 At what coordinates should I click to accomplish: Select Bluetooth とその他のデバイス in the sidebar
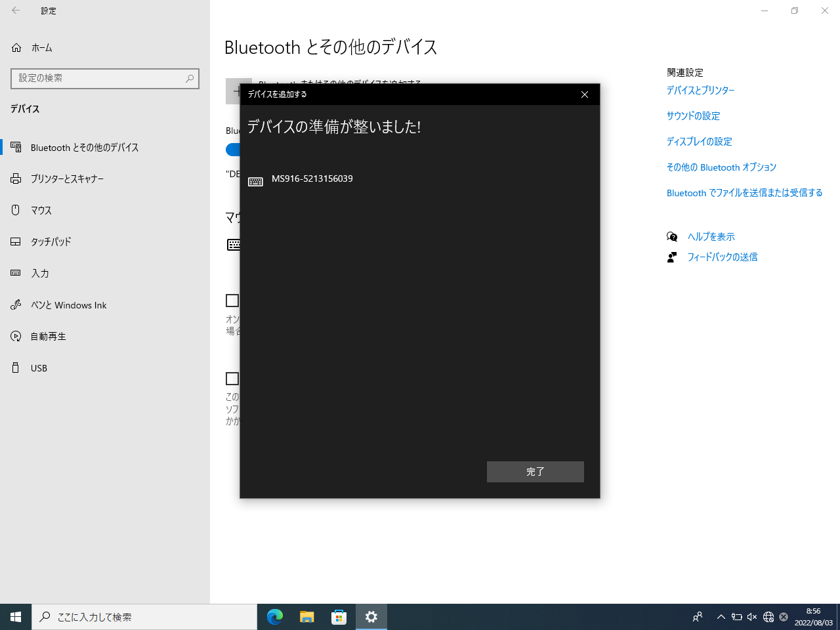[x=85, y=148]
